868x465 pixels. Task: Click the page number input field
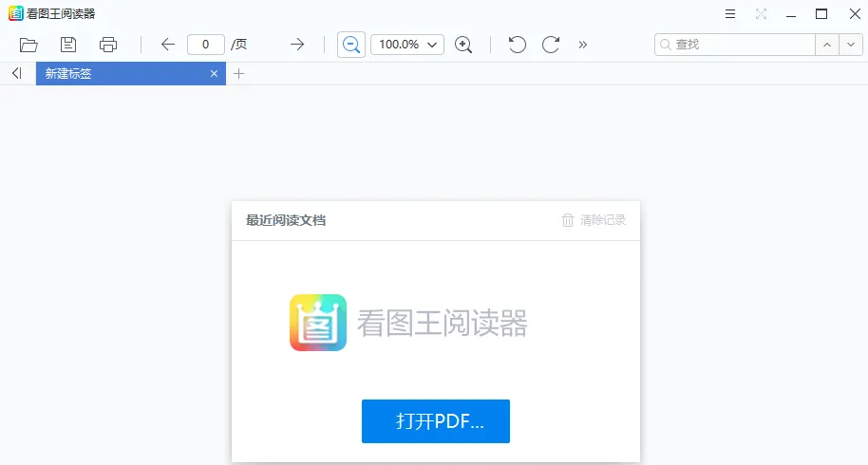[x=205, y=45]
